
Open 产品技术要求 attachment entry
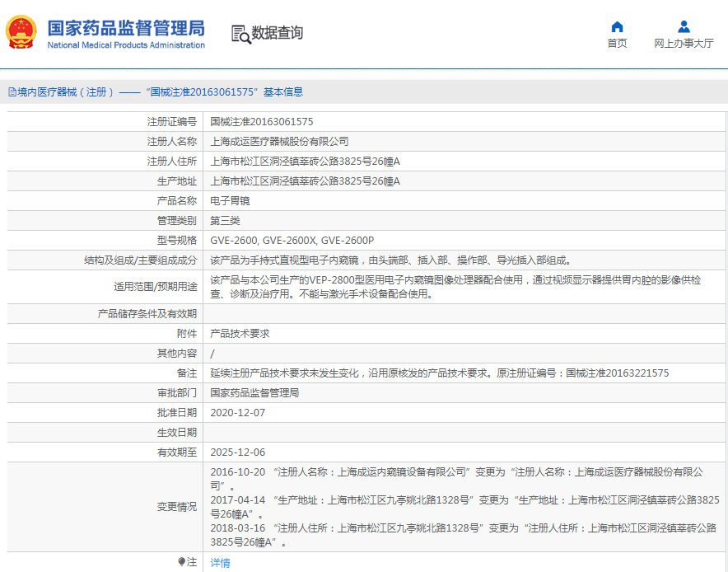tap(240, 334)
